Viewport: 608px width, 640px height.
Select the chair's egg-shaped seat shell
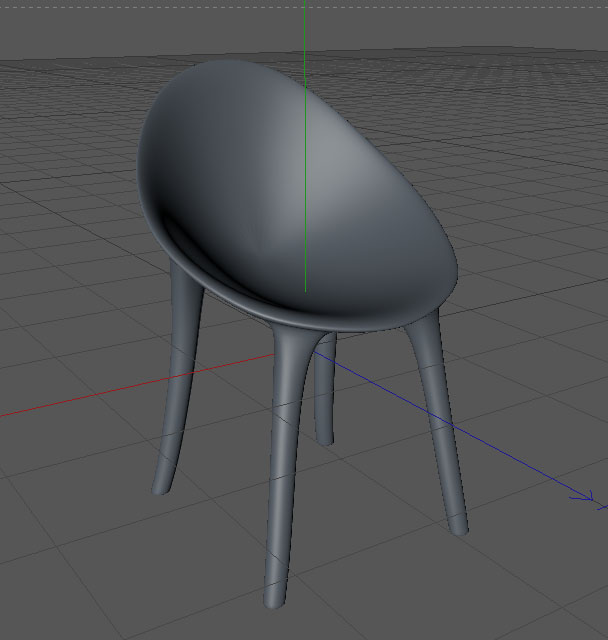tap(297, 196)
